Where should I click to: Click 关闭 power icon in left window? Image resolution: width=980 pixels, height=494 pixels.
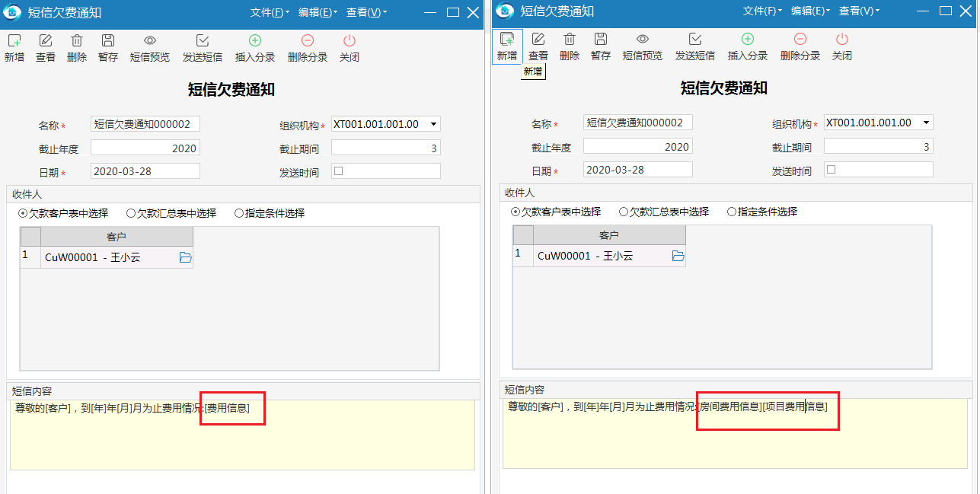(x=350, y=40)
